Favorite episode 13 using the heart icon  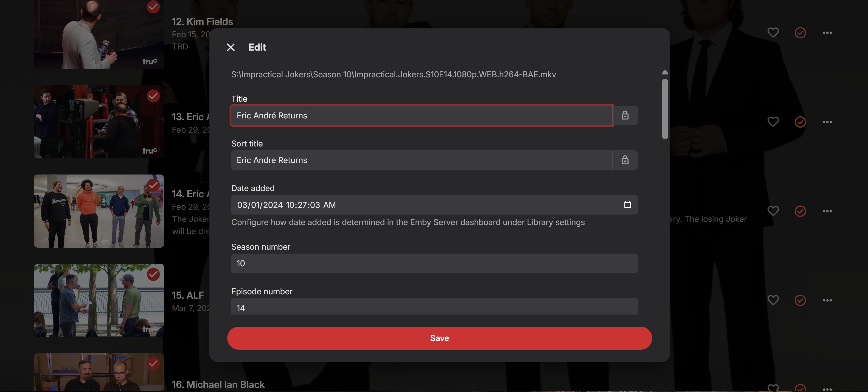pos(773,122)
